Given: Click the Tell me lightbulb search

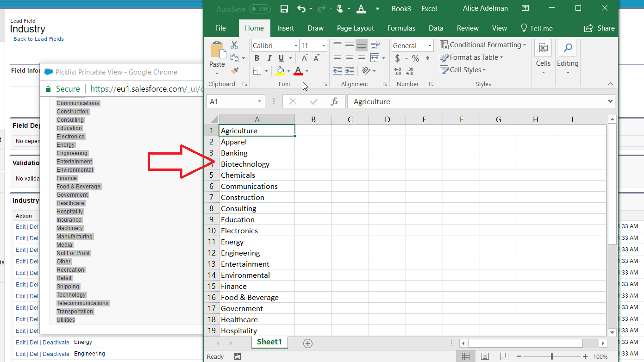Looking at the screenshot, I should point(537,28).
